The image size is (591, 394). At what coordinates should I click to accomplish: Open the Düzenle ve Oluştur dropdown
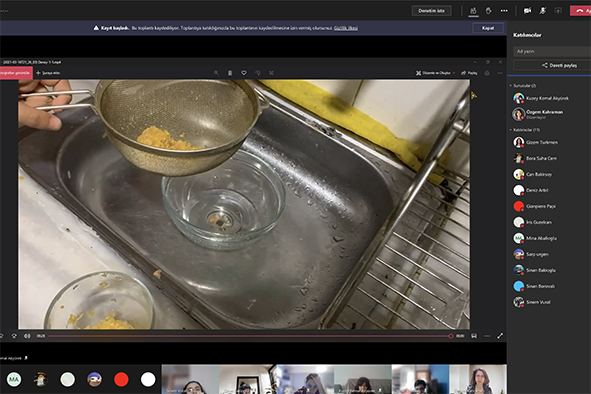[x=435, y=73]
